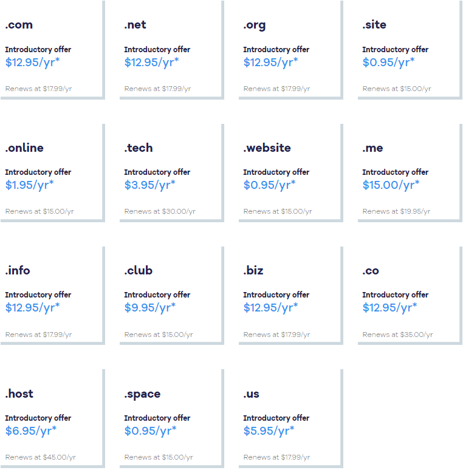463x476 pixels.
Task: Open the .org domain card
Action: (255, 25)
